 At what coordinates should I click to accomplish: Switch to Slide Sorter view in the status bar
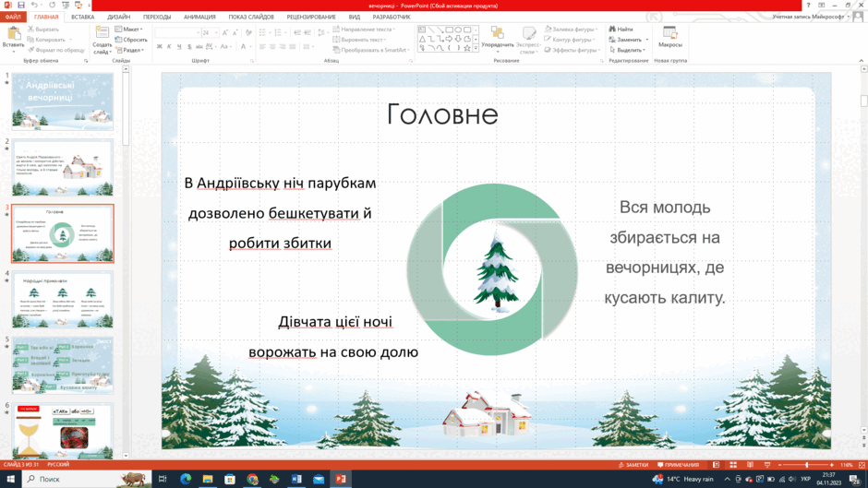[733, 465]
